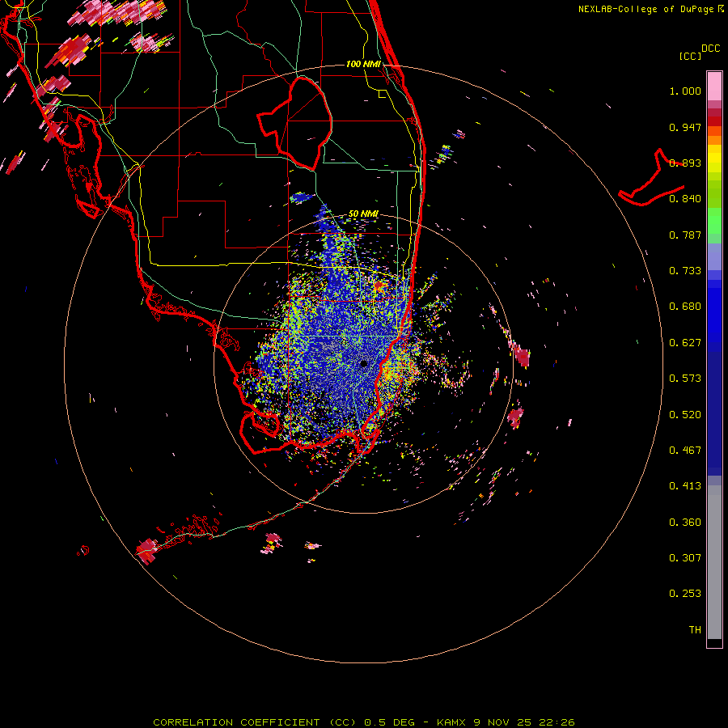
Task: Click the dark red echo over Key West
Action: point(147,551)
